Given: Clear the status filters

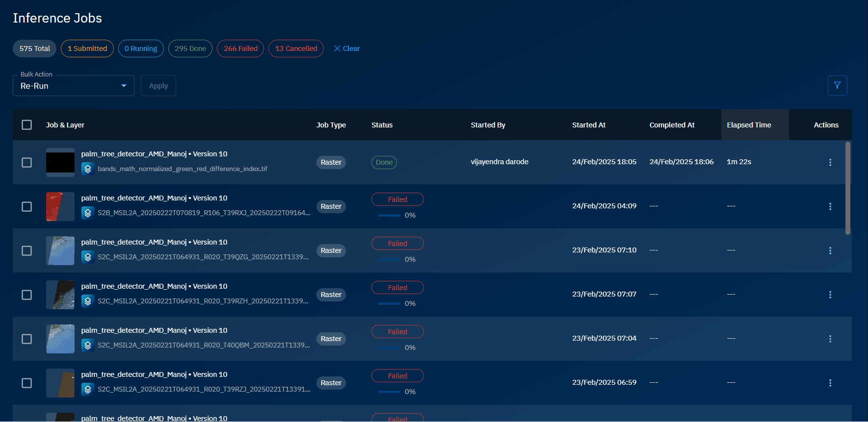Looking at the screenshot, I should (347, 49).
